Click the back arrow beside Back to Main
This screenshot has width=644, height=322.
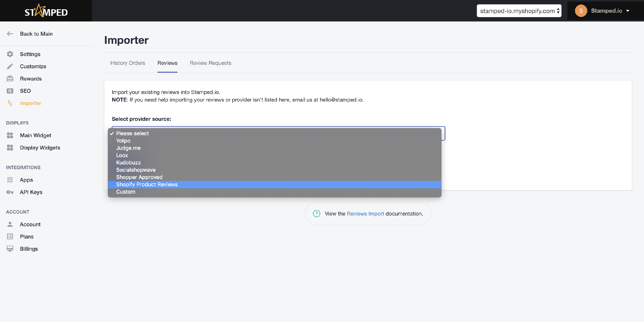(10, 34)
